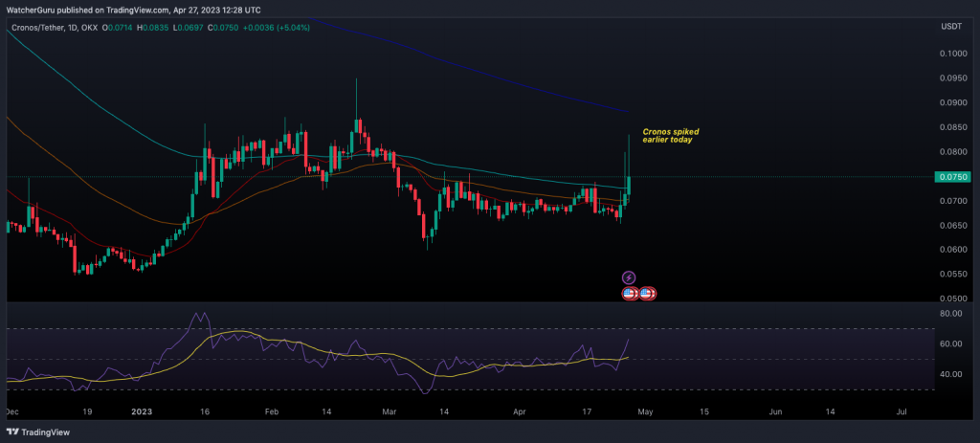Screen dimensions: 980x443
Task: Click the Apr label on the time axis
Action: (x=521, y=411)
